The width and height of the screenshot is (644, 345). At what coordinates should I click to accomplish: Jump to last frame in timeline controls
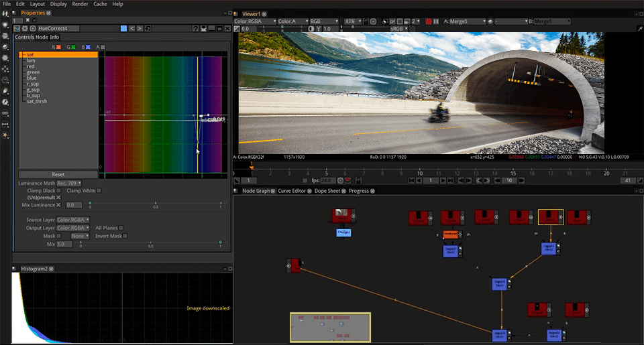[450, 180]
